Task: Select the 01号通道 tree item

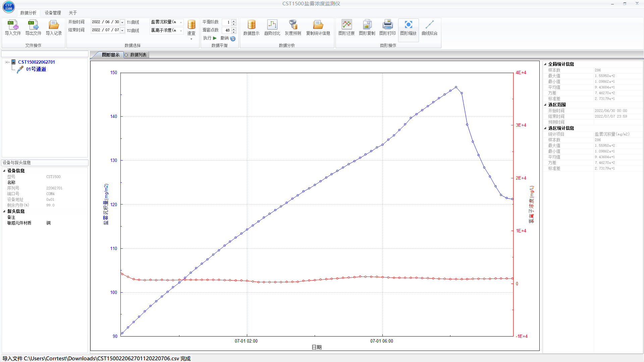Action: (36, 69)
